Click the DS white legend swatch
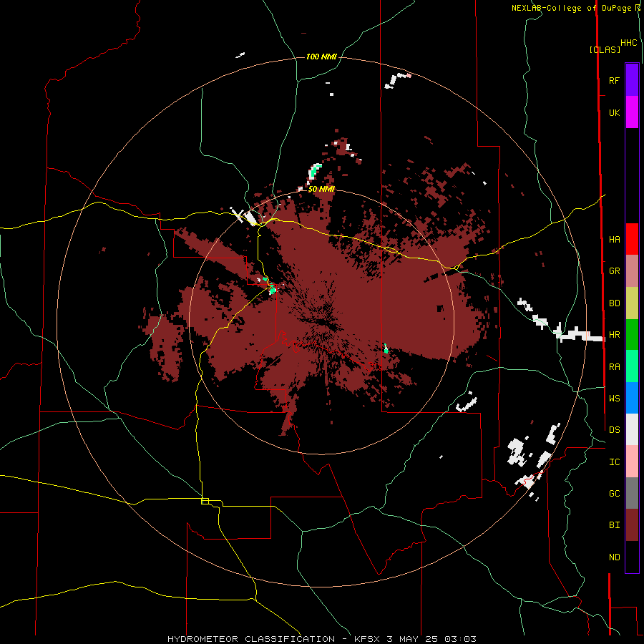 pos(632,429)
